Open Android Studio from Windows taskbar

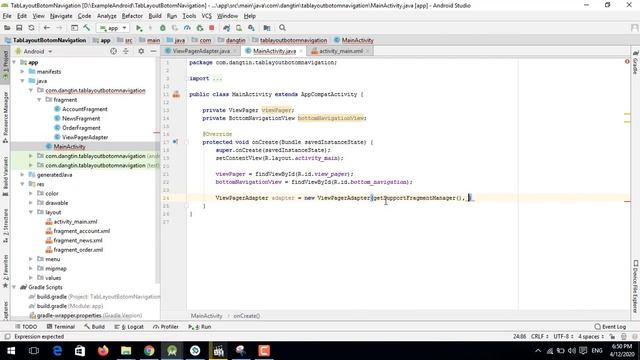tap(172, 351)
